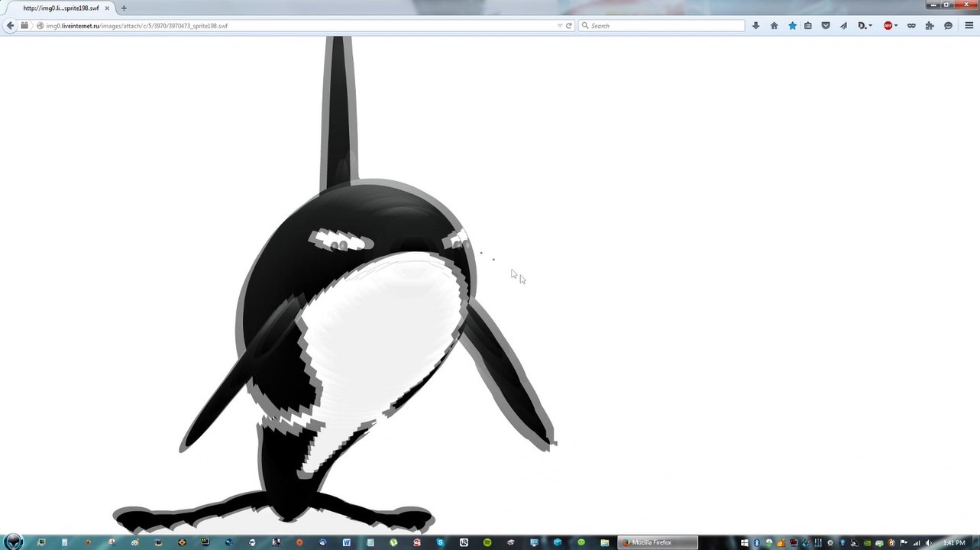Image resolution: width=980 pixels, height=550 pixels.
Task: Open the Downloads arrow panel
Action: click(755, 25)
